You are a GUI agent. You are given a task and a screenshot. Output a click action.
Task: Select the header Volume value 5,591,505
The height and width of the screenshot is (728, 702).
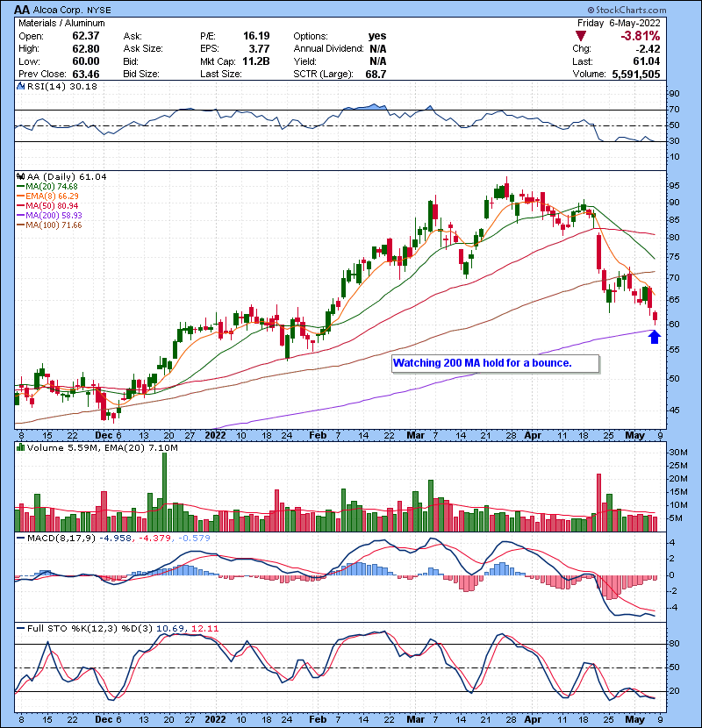636,74
